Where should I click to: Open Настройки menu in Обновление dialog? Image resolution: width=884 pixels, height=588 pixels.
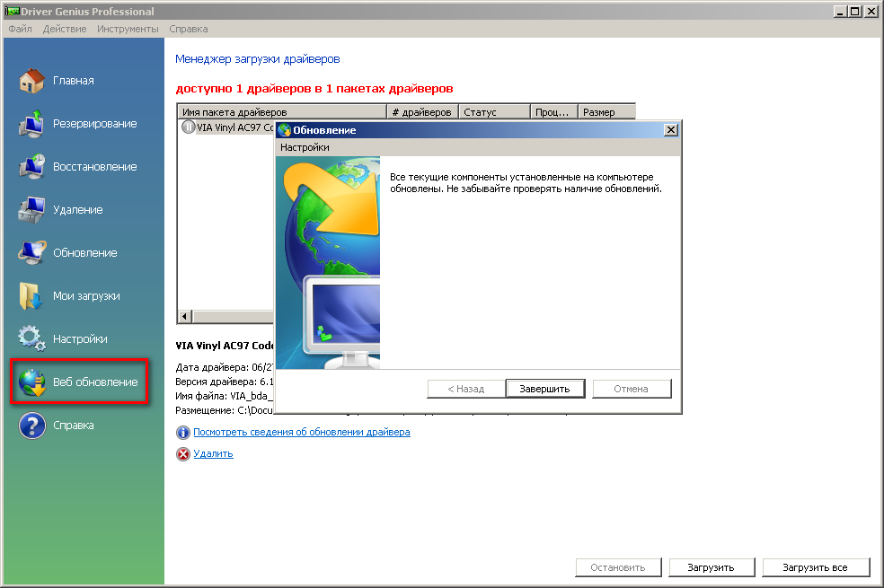tap(305, 147)
